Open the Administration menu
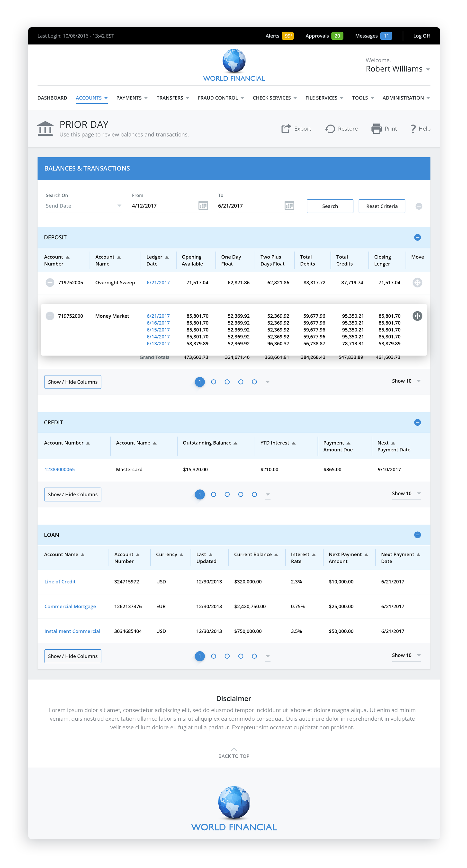This screenshot has height=868, width=467. click(406, 98)
